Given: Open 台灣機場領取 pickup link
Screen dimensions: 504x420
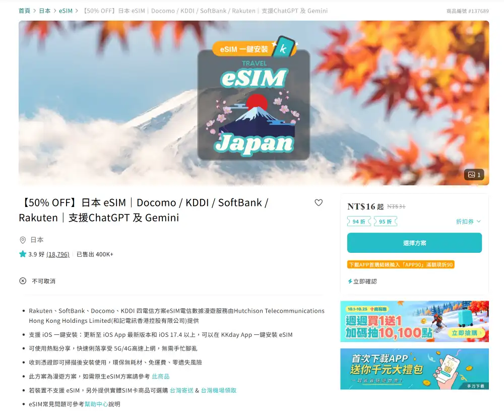Looking at the screenshot, I should 219,390.
